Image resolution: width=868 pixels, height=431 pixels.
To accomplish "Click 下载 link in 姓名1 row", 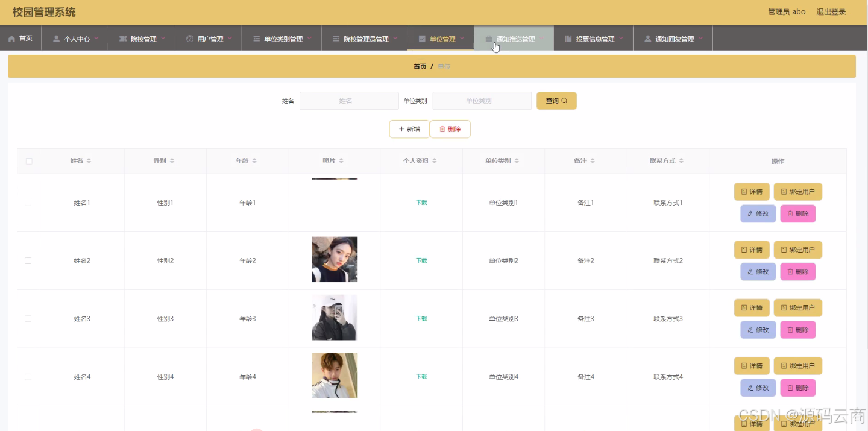I will pos(421,203).
